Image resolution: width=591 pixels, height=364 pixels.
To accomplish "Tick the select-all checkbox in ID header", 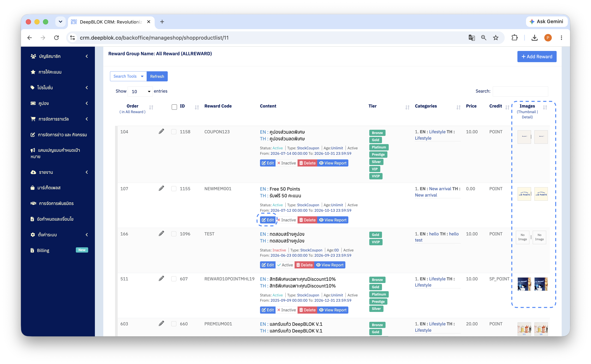I will [x=174, y=107].
